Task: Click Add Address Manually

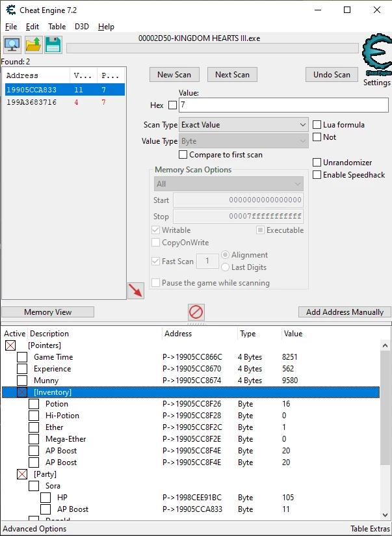Action: point(345,312)
